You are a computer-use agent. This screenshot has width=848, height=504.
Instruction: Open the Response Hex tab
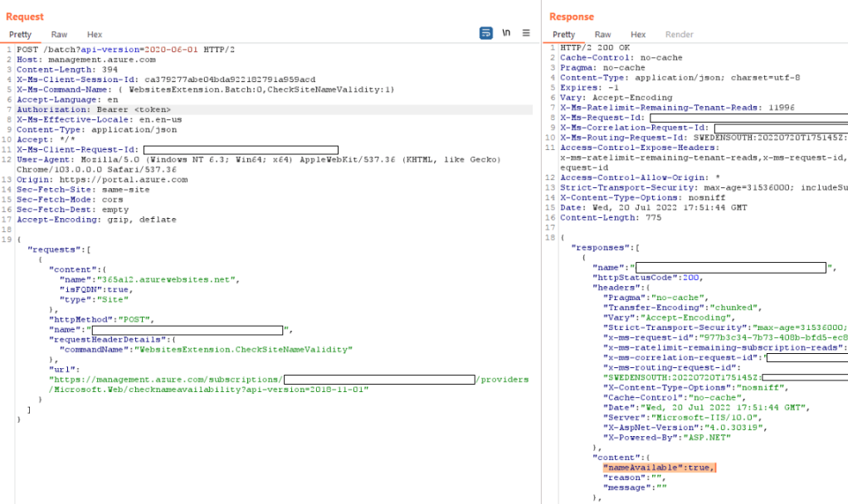638,35
